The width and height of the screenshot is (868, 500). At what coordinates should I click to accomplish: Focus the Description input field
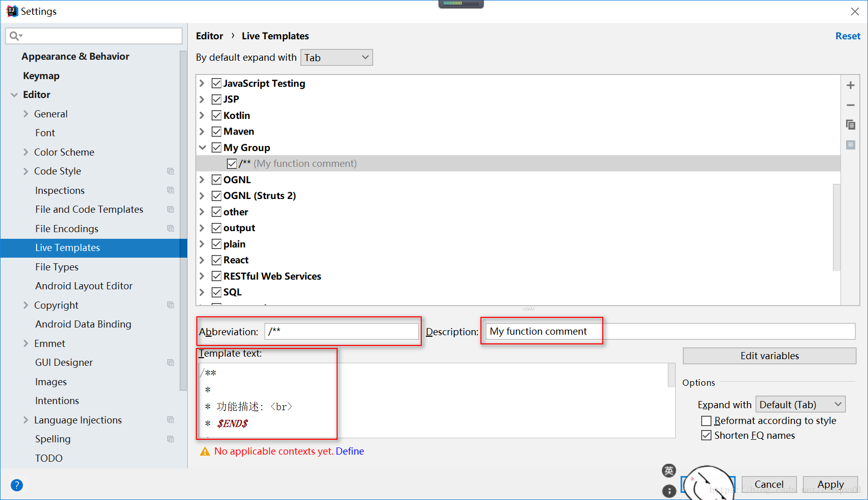pos(670,332)
